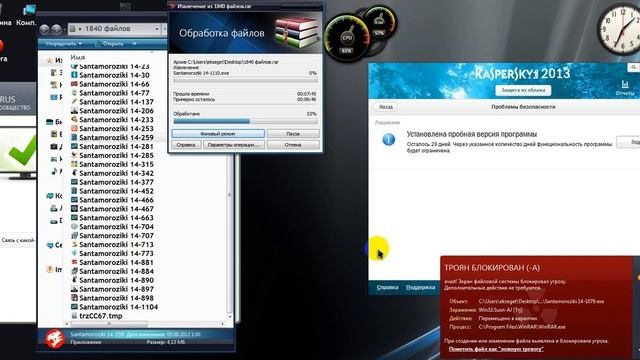Open Параметры операции in WinRAR dialog
Image resolution: width=640 pixels, height=360 pixels.
233,144
